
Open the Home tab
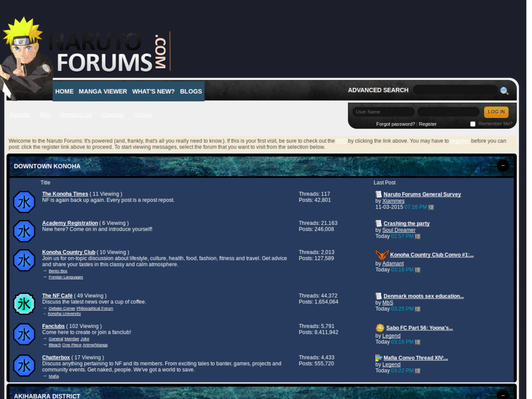[x=64, y=91]
